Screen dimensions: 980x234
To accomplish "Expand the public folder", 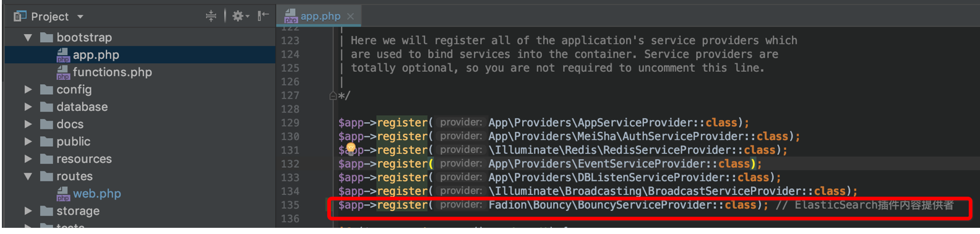I will 28,142.
